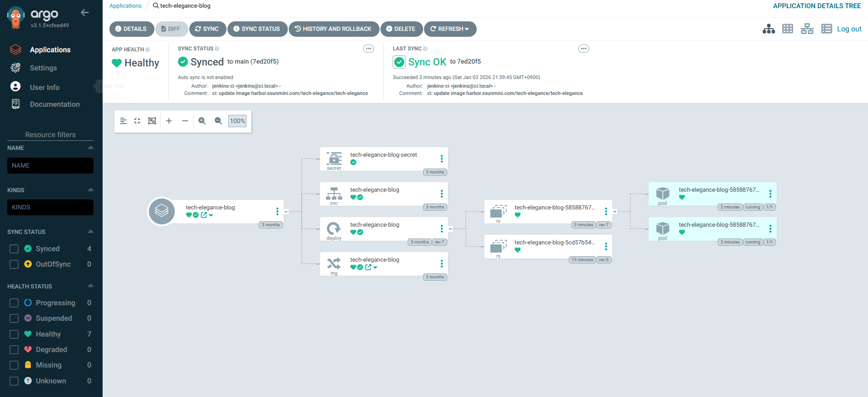Switch to the pods grid view icon
The image size is (868, 397).
point(788,29)
